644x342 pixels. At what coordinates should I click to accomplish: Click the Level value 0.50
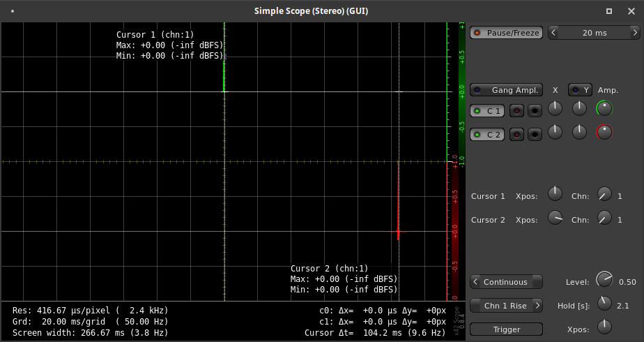(x=627, y=282)
